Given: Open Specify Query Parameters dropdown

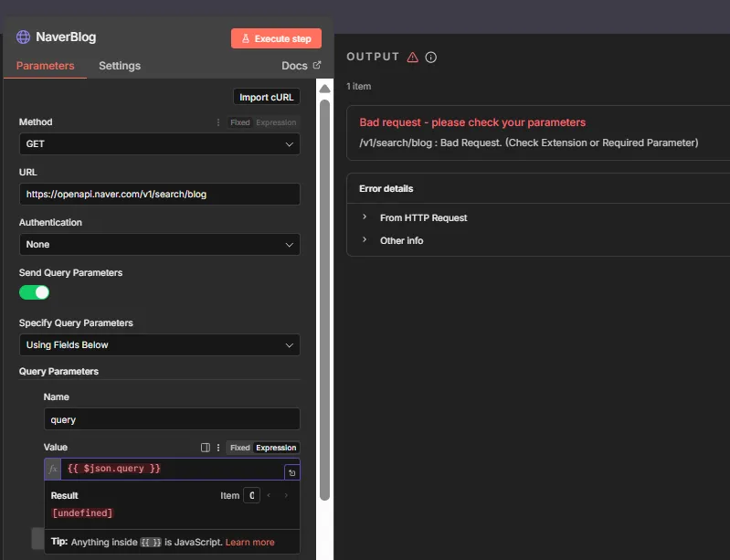Looking at the screenshot, I should (160, 345).
